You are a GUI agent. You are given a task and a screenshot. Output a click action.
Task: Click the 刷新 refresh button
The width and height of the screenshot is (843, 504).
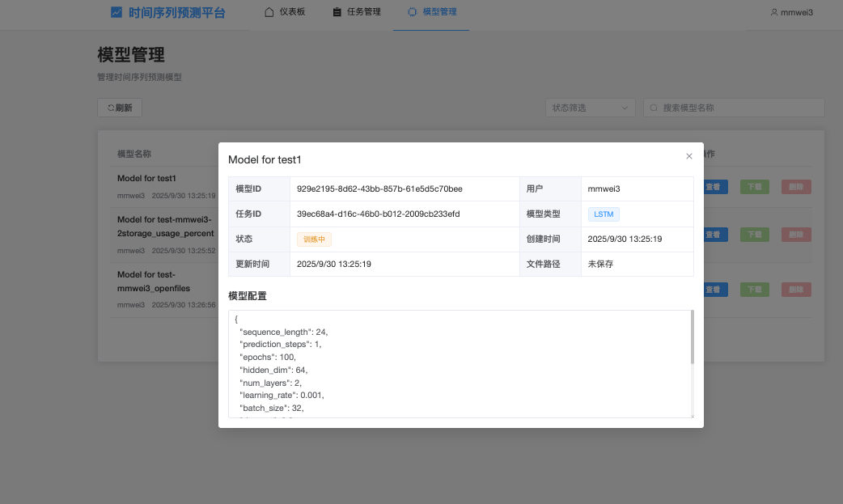pyautogui.click(x=120, y=108)
